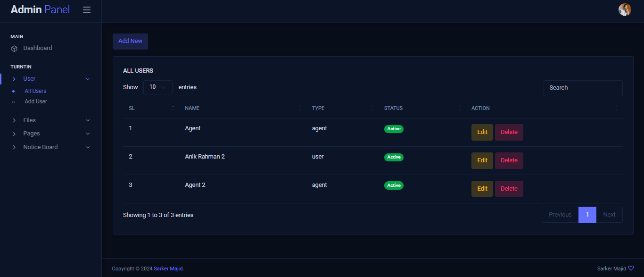Click Active badge in Agent 2 row

point(394,185)
